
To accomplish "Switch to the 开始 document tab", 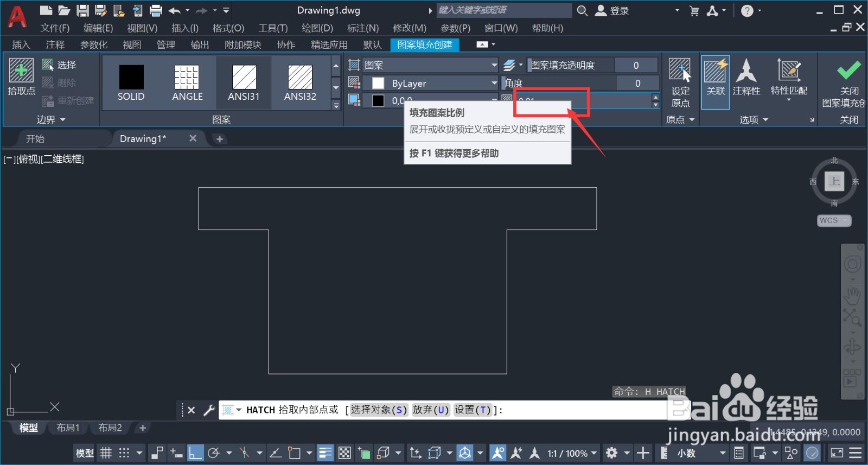I will tap(35, 139).
